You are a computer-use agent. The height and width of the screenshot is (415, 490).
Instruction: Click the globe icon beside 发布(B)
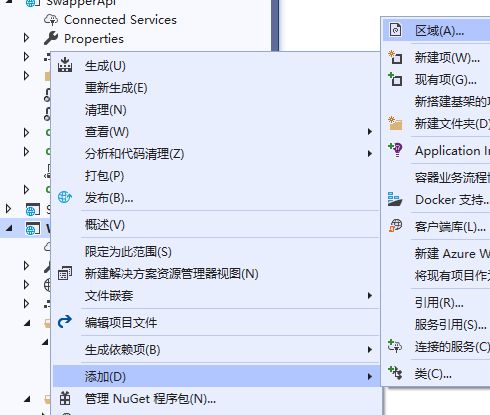pos(65,197)
